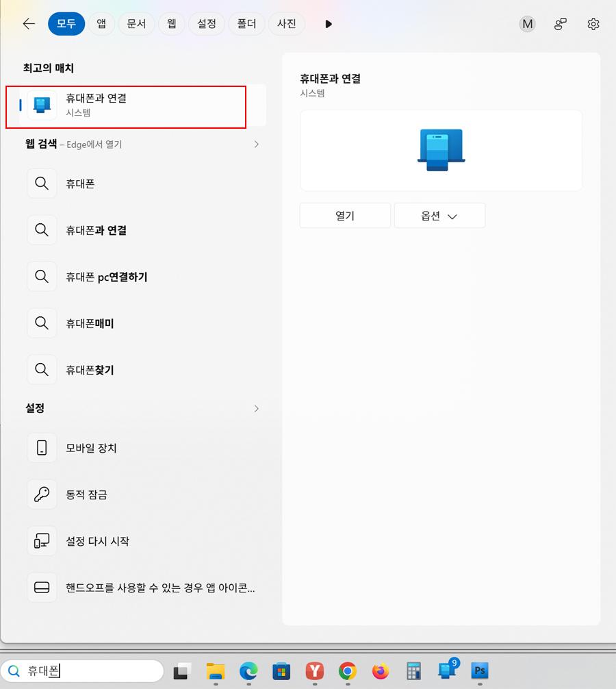Open Firefox from taskbar

[x=381, y=671]
